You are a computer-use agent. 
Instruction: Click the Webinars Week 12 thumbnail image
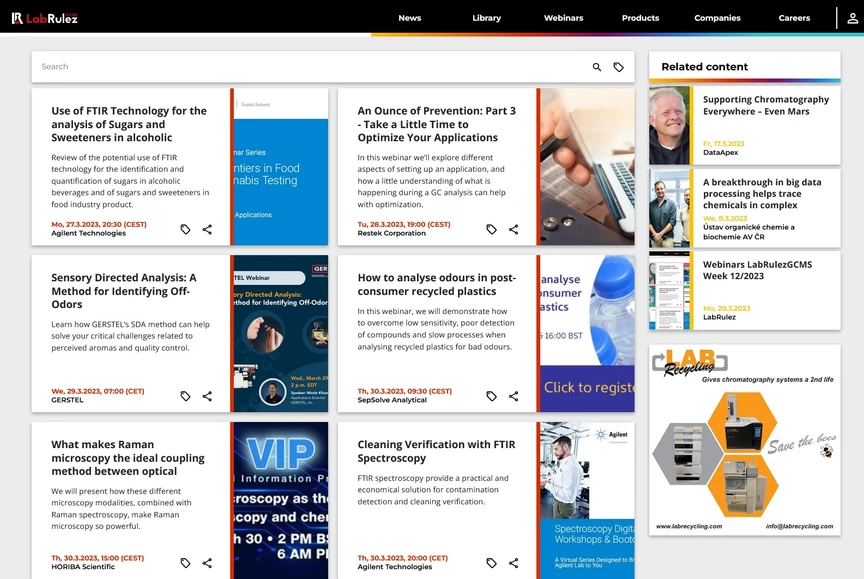click(x=669, y=291)
